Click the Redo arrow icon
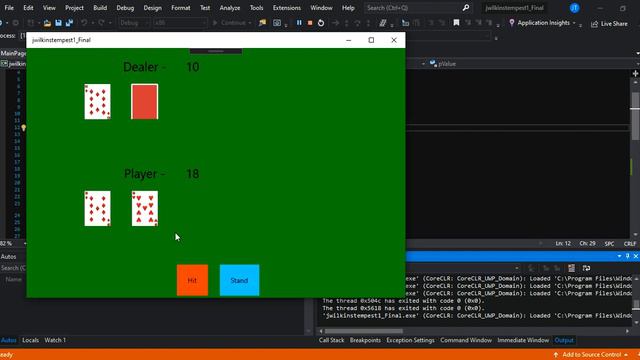 tap(101, 23)
